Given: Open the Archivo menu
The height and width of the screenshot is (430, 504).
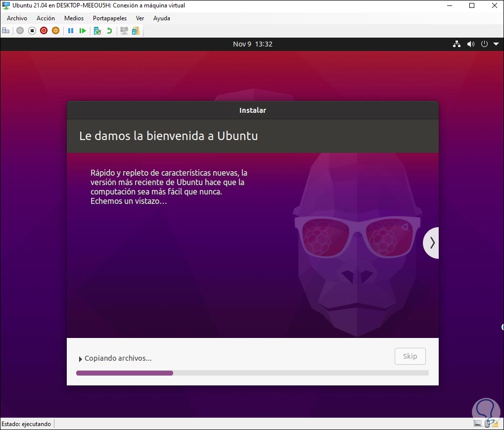Looking at the screenshot, I should pos(17,18).
